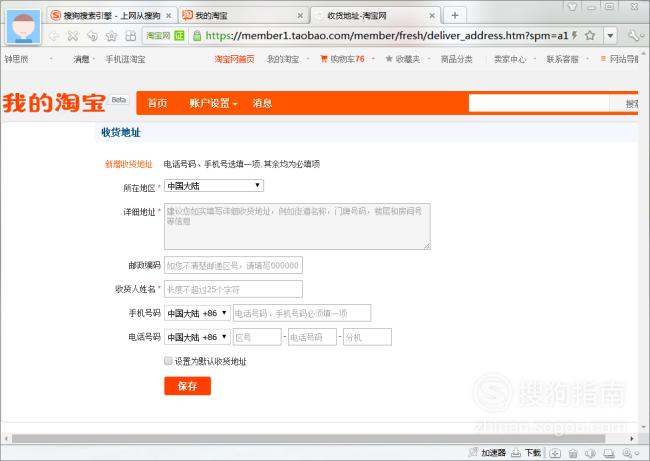Open the zoom magnifier icon in status bar

[627, 453]
